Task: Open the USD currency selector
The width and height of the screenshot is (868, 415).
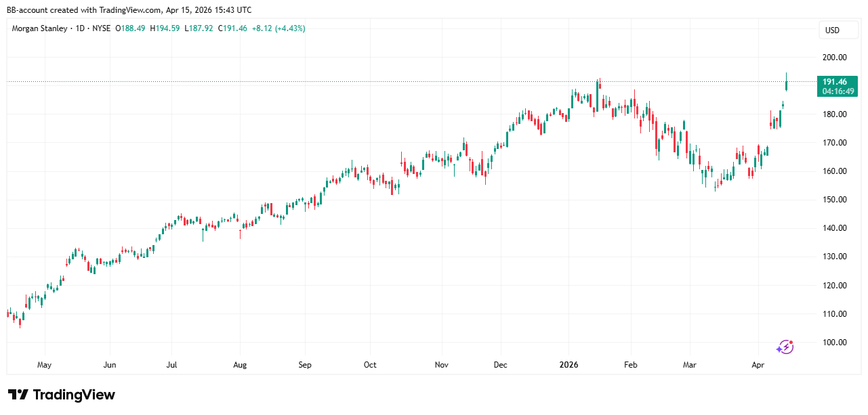Action: tap(831, 30)
